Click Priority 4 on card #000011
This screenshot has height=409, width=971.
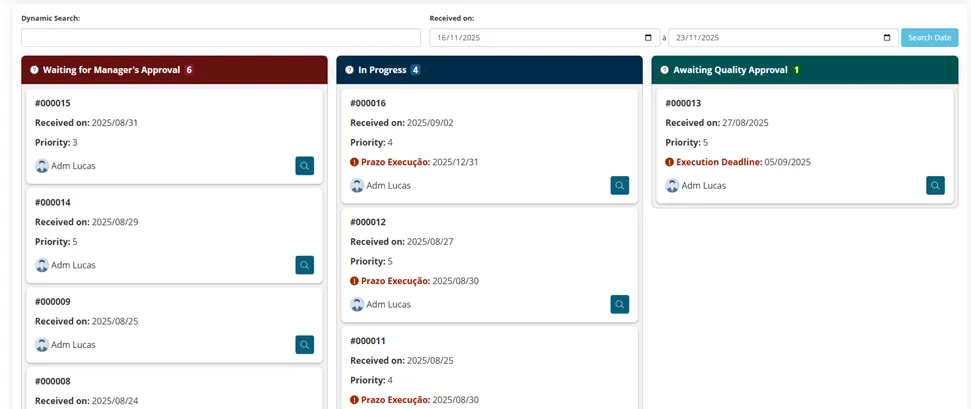pyautogui.click(x=371, y=380)
